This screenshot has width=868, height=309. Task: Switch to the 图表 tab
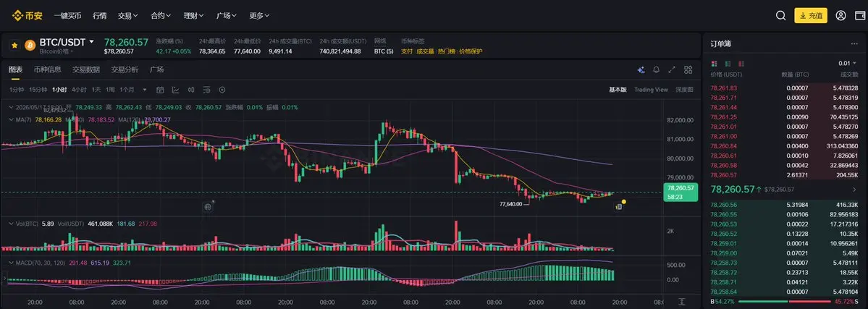(15, 69)
